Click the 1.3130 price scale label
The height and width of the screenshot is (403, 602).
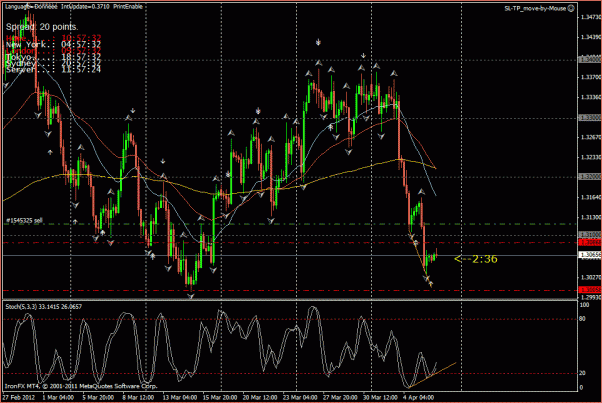pos(591,217)
